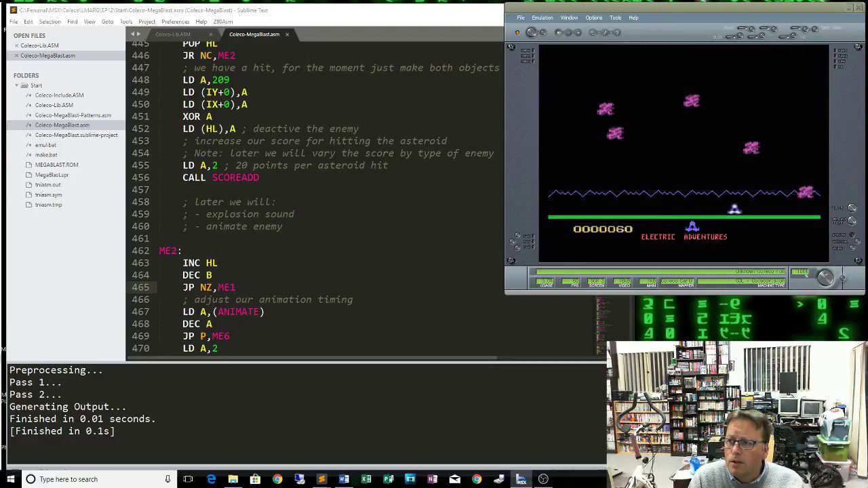
Task: Click the tab scroll left arrow
Action: pyautogui.click(x=133, y=34)
